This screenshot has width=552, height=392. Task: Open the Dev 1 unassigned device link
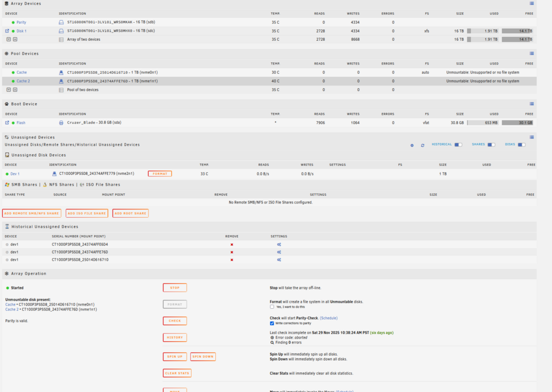[15, 174]
